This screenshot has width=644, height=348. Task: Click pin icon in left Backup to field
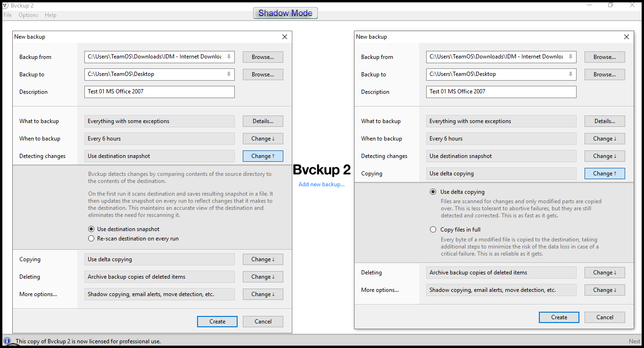tap(229, 74)
